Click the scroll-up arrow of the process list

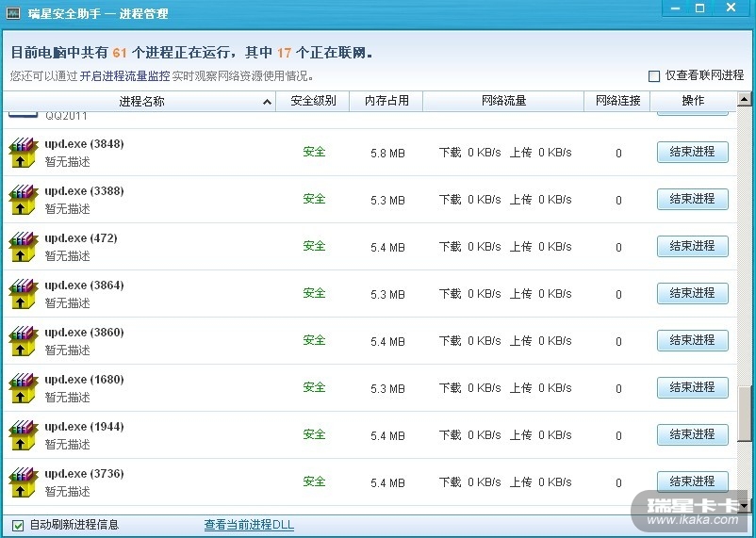pos(745,99)
